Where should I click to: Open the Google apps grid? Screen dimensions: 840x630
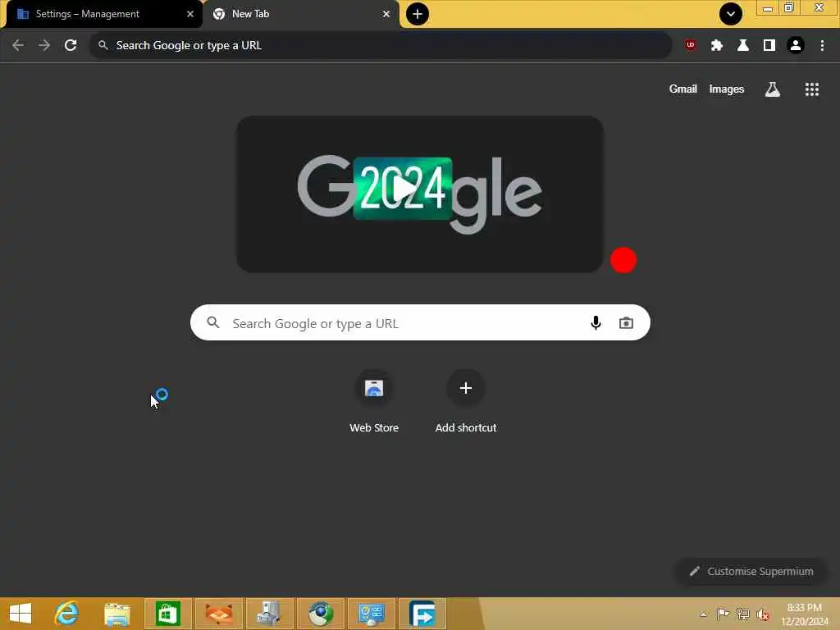(811, 89)
